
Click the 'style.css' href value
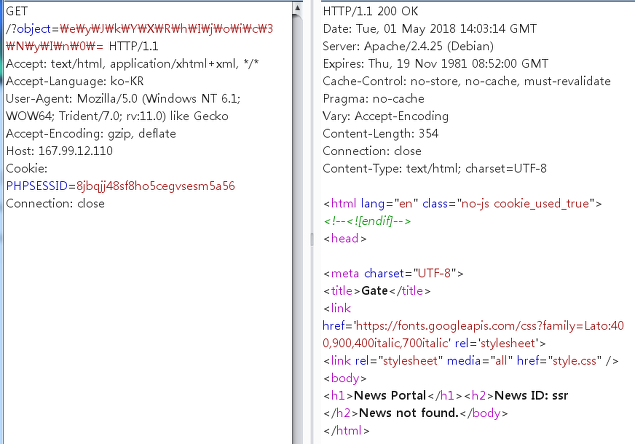[575, 361]
